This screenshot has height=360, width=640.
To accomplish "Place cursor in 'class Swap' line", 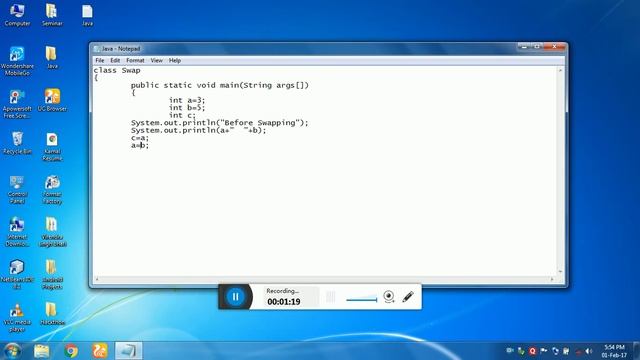I will 117,70.
